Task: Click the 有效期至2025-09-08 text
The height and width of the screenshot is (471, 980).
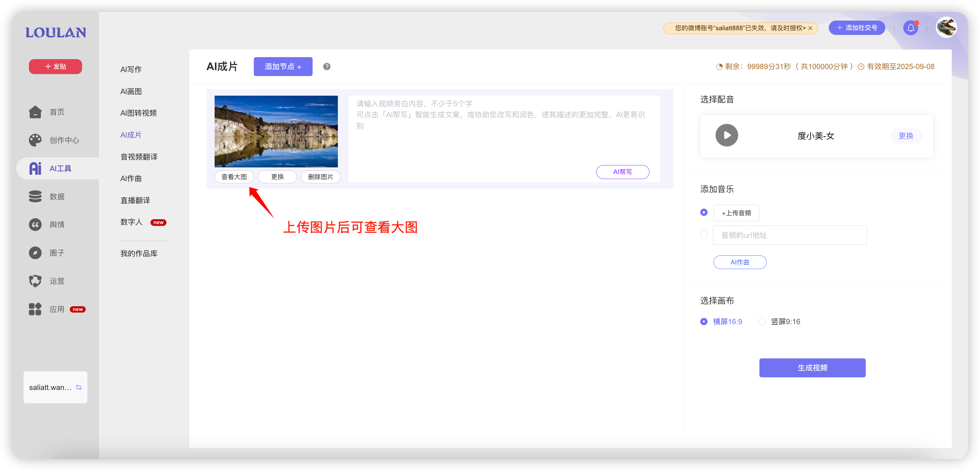Action: point(901,66)
